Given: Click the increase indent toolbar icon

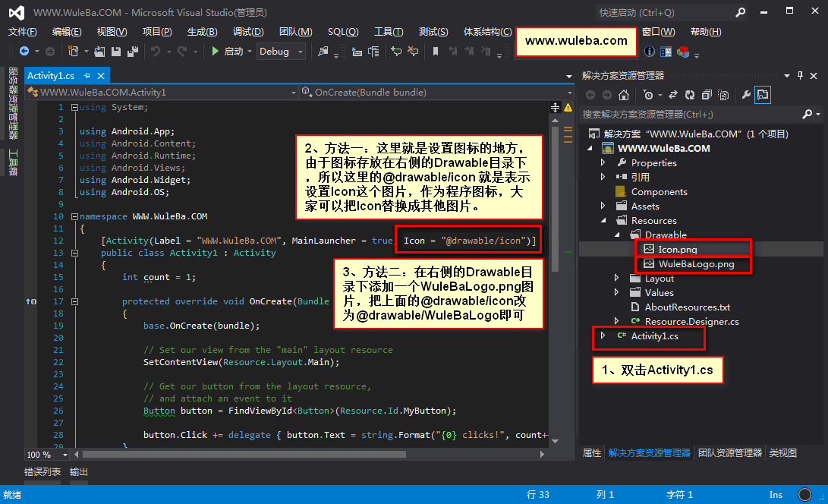Looking at the screenshot, I should [x=373, y=52].
